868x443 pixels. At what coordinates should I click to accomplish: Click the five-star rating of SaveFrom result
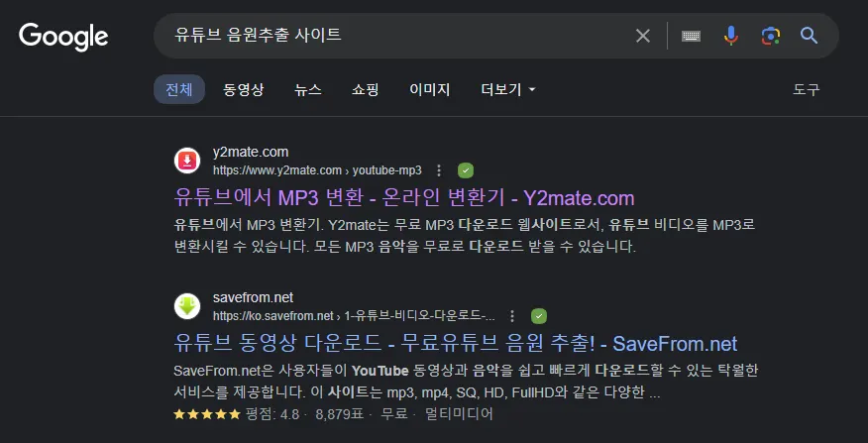(207, 413)
